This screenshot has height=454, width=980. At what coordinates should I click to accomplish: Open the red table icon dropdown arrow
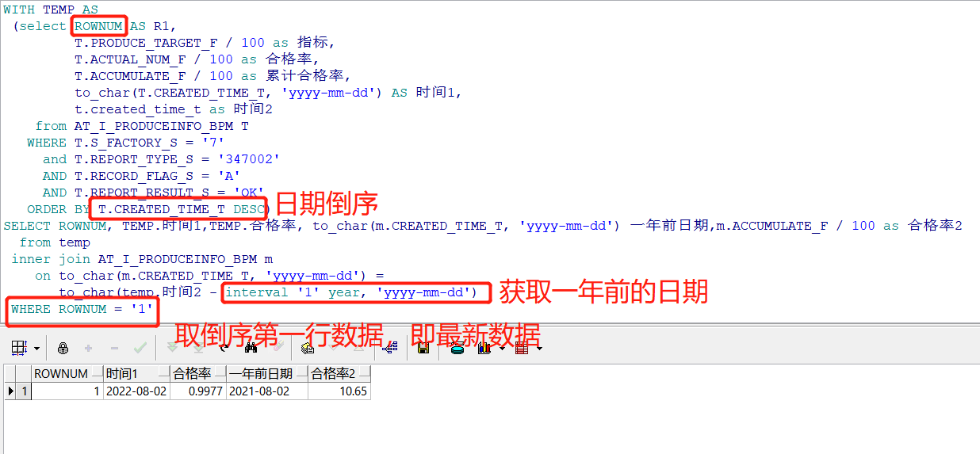540,348
